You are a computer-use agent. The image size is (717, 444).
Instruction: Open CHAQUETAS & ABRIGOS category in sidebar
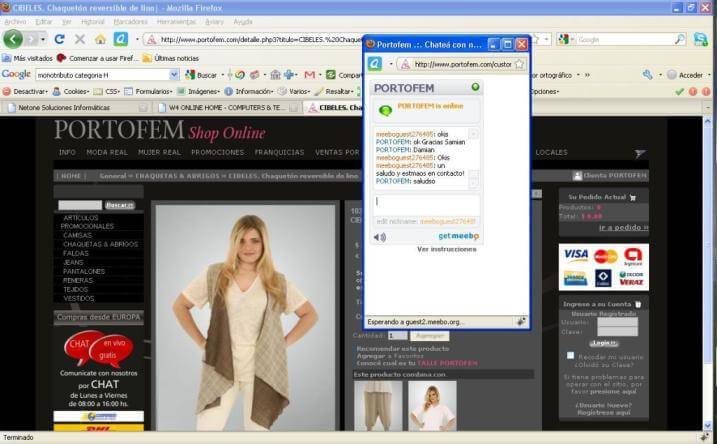tap(100, 244)
